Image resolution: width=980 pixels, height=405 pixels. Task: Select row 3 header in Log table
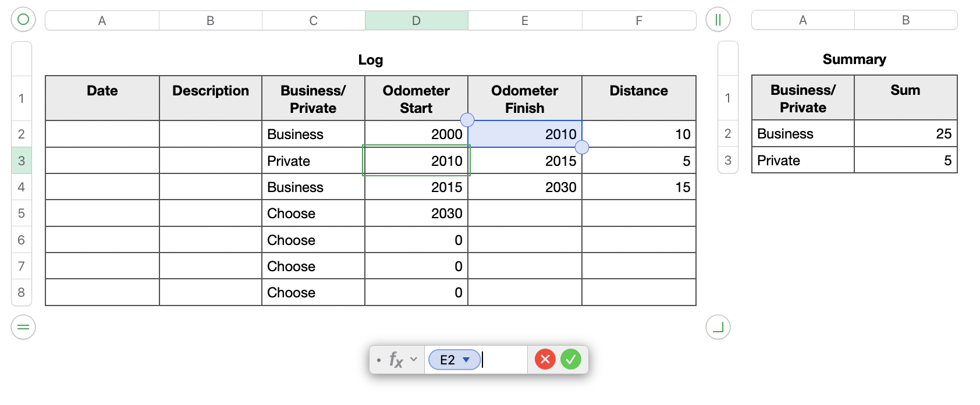[22, 161]
